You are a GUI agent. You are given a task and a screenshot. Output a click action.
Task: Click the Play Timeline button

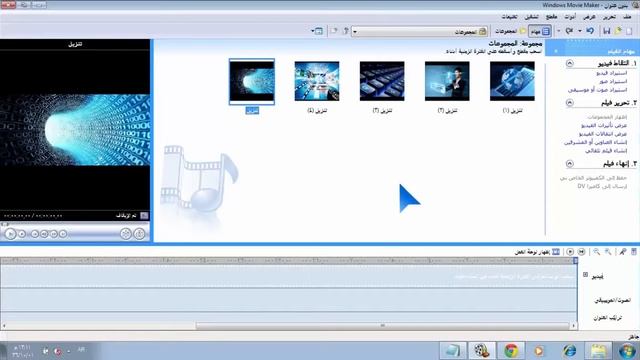[x=570, y=252]
